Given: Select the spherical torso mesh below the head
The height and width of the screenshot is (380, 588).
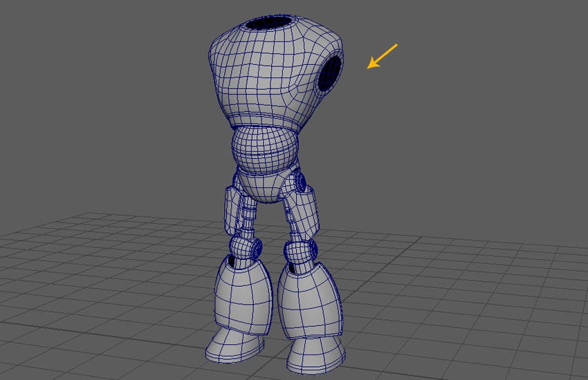Looking at the screenshot, I should coord(265,150).
